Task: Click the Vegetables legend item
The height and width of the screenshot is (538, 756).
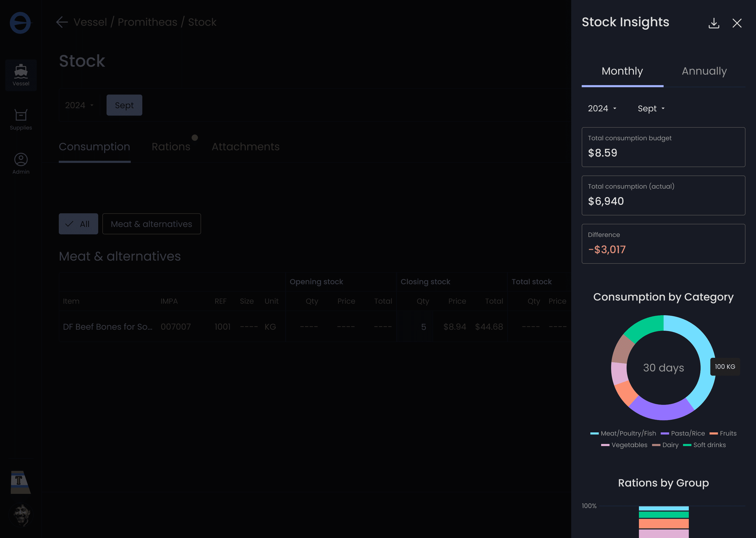Action: click(624, 445)
